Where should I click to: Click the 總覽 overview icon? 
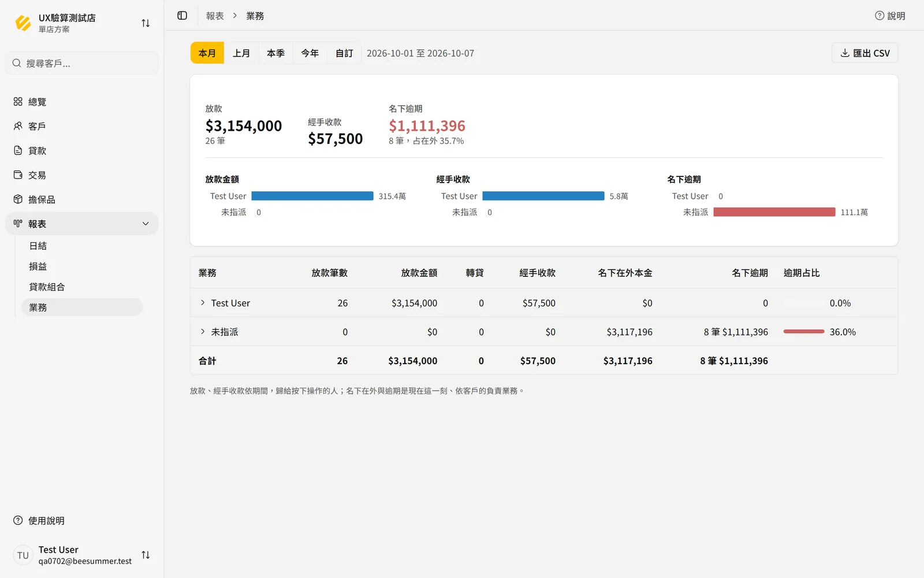tap(18, 102)
